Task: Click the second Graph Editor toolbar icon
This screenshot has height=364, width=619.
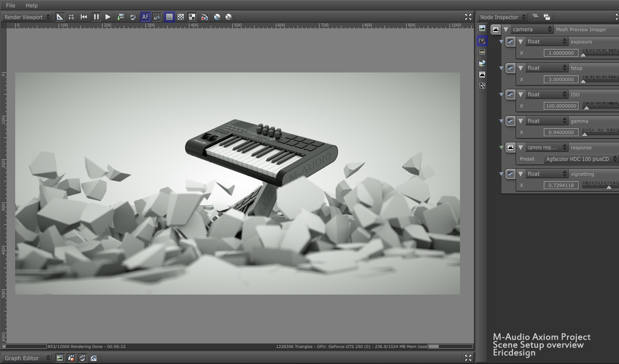Action: coord(71,358)
